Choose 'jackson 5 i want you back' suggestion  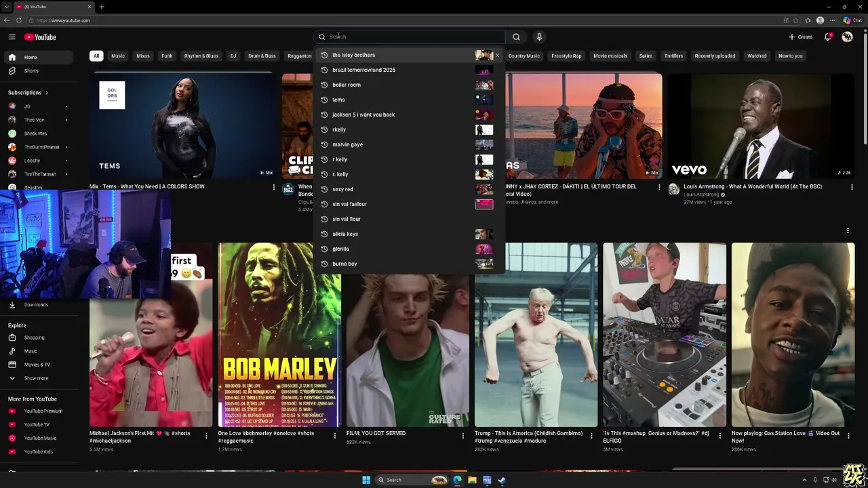tap(410, 115)
